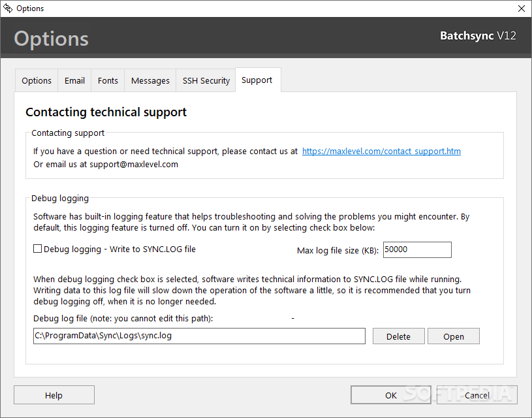Click the Batchsync V12 product name

(x=478, y=36)
